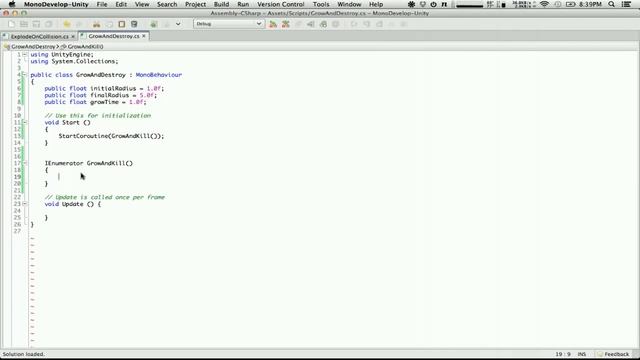Click the 19 : 9 cursor position indicator
The height and width of the screenshot is (360, 640).
(563, 354)
